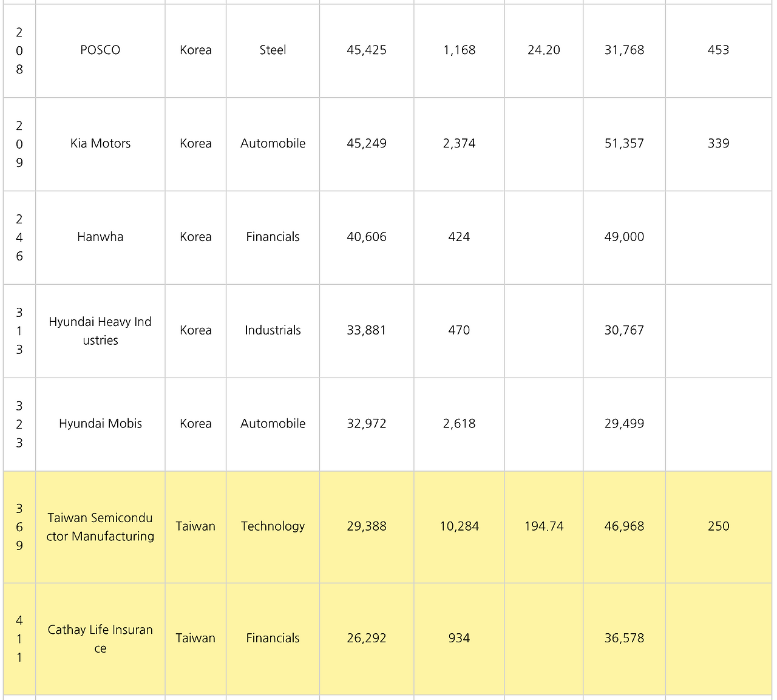Screen dimensions: 777x700
Task: Click Korea in the POSCO row
Action: 195,50
